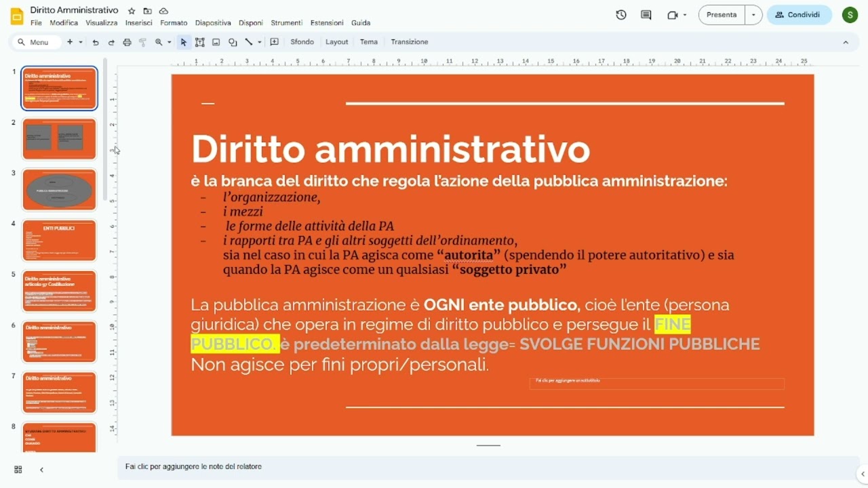This screenshot has width=868, height=488.
Task: Redo the last action
Action: click(111, 42)
